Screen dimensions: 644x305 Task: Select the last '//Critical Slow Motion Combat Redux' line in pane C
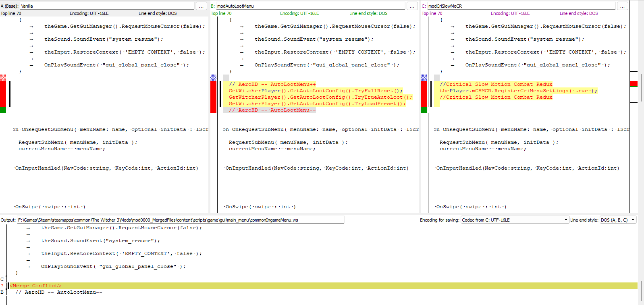tap(496, 97)
